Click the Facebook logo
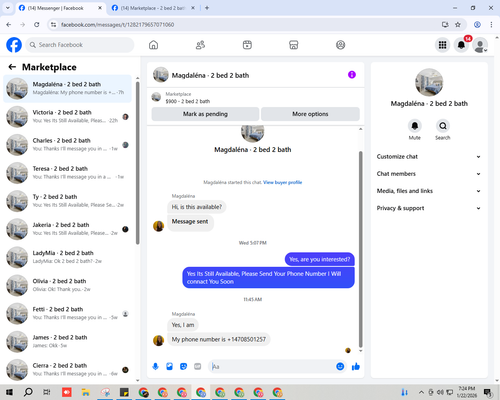The width and height of the screenshot is (500, 400). (x=14, y=45)
